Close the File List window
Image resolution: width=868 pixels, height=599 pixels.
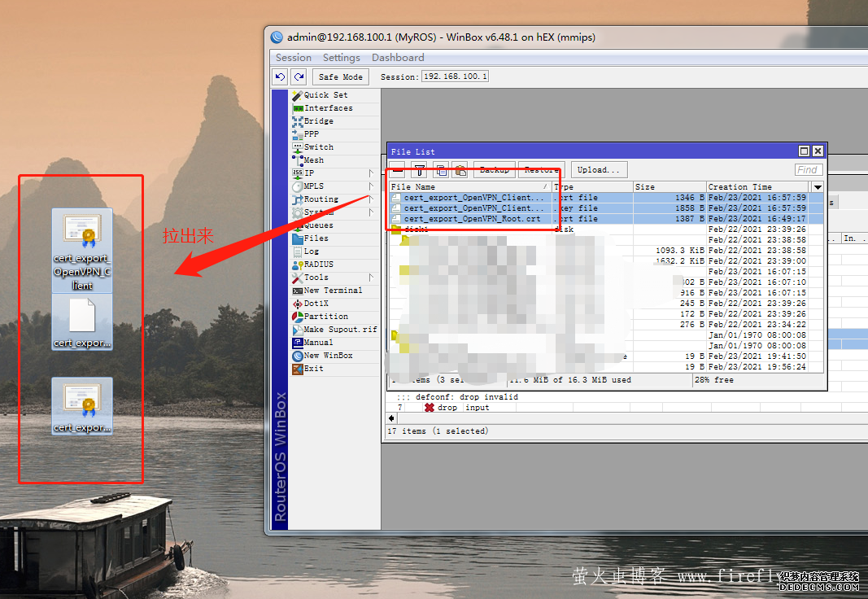[x=818, y=151]
